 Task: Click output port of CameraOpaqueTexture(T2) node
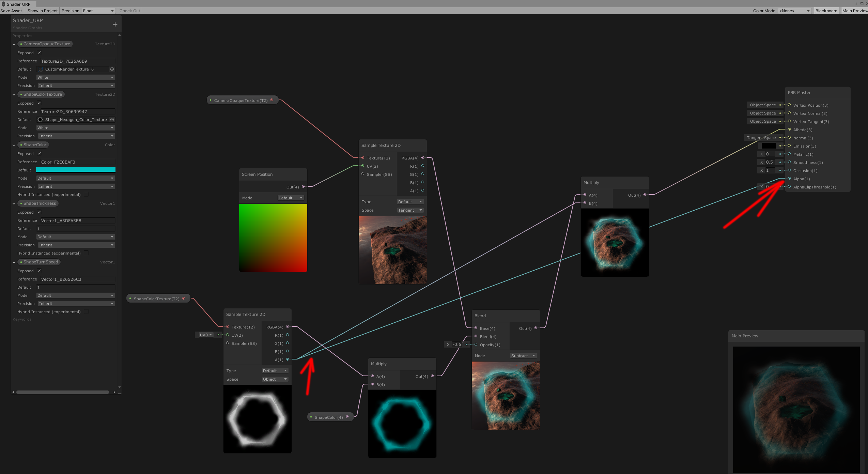point(272,100)
